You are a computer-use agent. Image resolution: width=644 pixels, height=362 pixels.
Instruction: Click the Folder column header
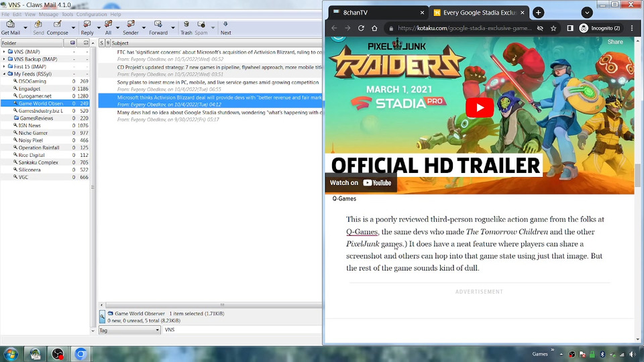pyautogui.click(x=32, y=43)
